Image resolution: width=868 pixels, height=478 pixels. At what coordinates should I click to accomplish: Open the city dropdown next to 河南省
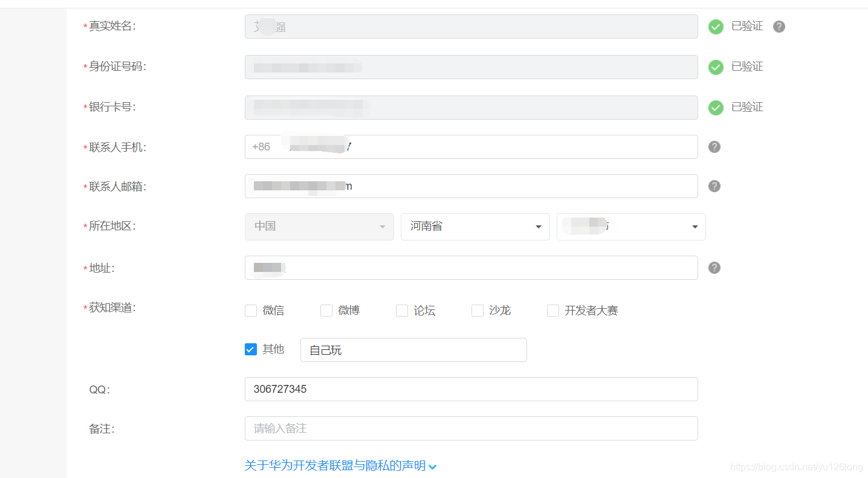(631, 227)
